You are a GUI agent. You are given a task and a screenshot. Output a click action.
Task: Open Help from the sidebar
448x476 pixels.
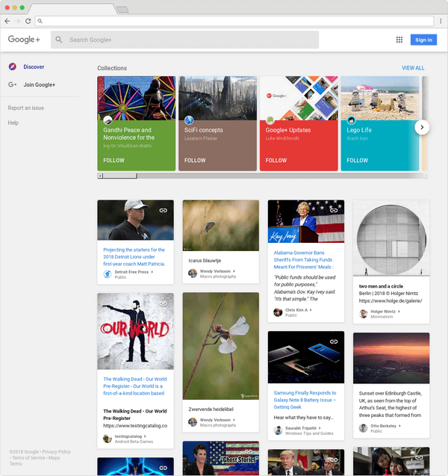click(x=13, y=123)
